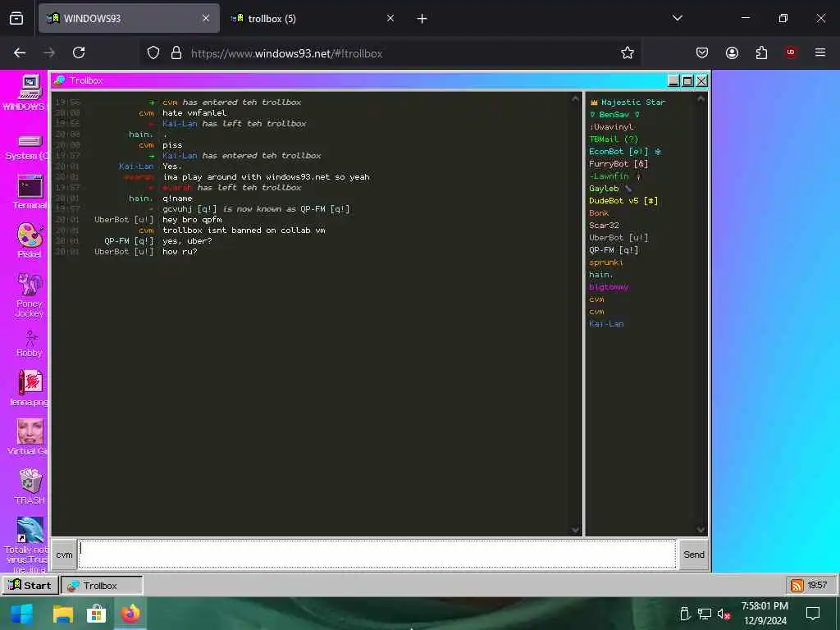Send the chat message with Send

pyautogui.click(x=694, y=555)
